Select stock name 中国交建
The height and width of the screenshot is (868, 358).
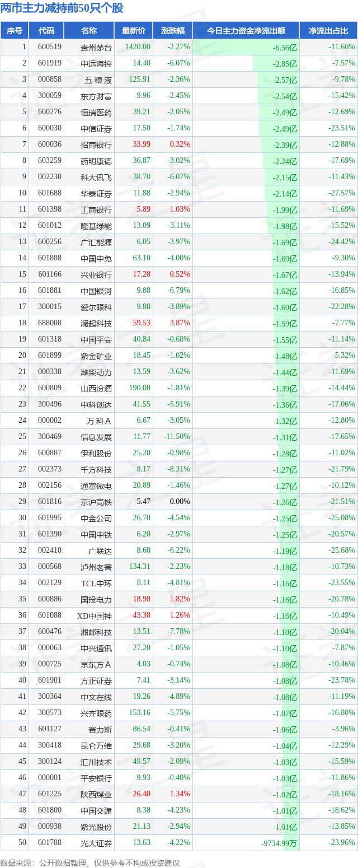[96, 810]
